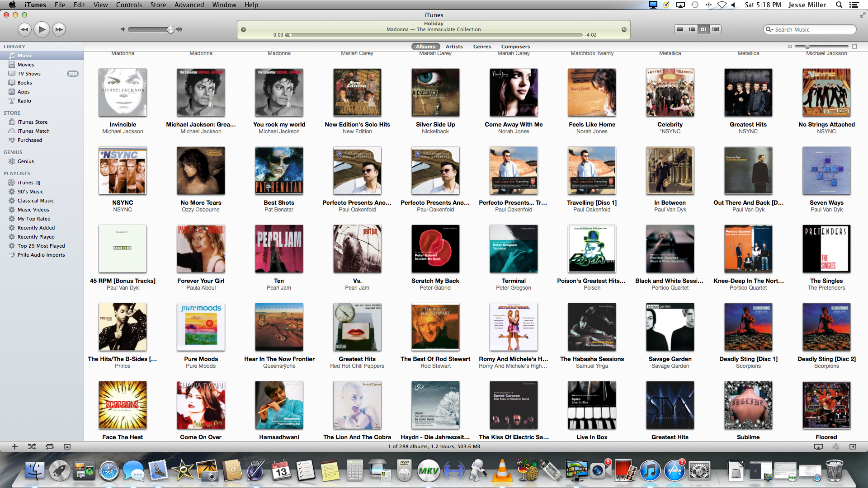Switch to Cover Flow view icon

tap(715, 29)
